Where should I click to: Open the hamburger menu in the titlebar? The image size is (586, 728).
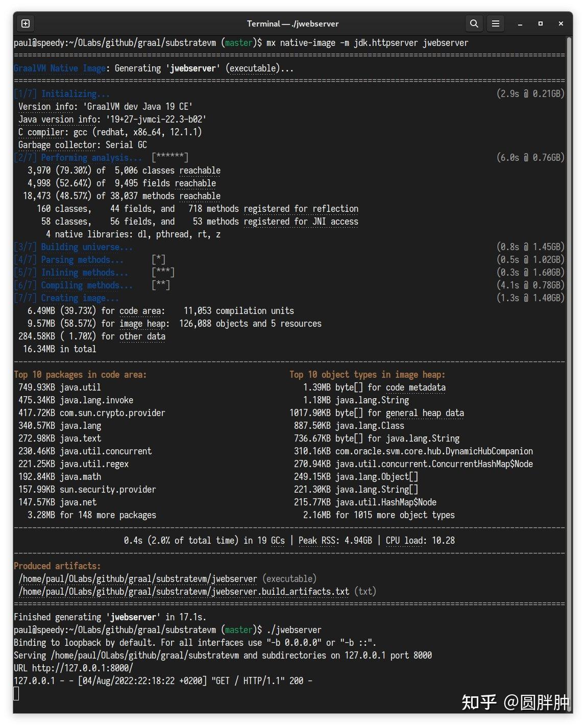[x=495, y=23]
